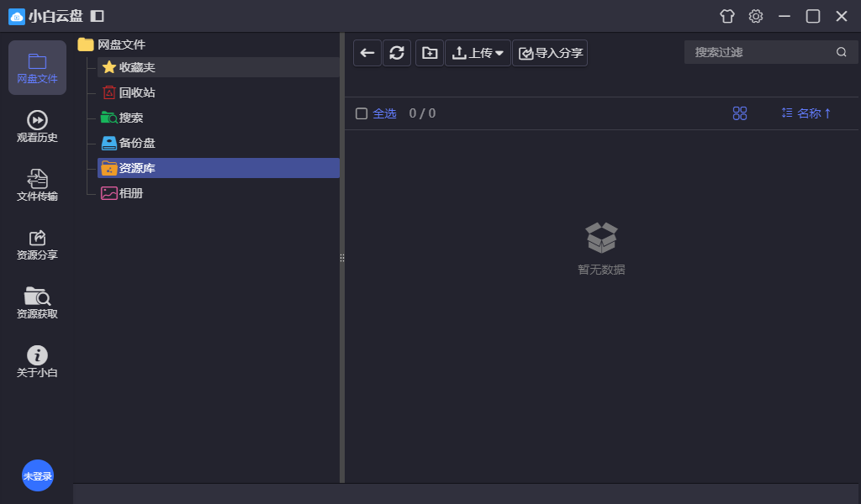Open 备份盘 in the tree

(x=136, y=143)
